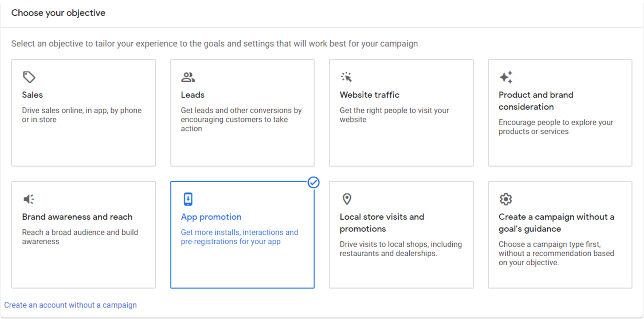The image size is (644, 319).
Task: Click the App promotion heading text
Action: point(211,217)
